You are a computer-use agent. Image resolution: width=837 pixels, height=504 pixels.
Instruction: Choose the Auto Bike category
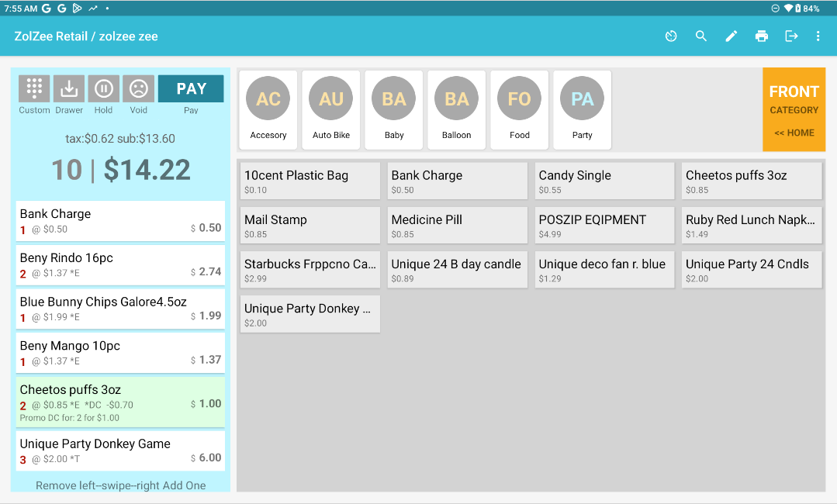[331, 109]
